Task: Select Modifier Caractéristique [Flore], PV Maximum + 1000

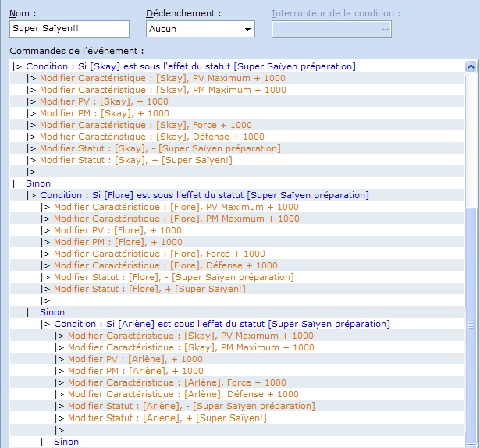Action: 237,207
